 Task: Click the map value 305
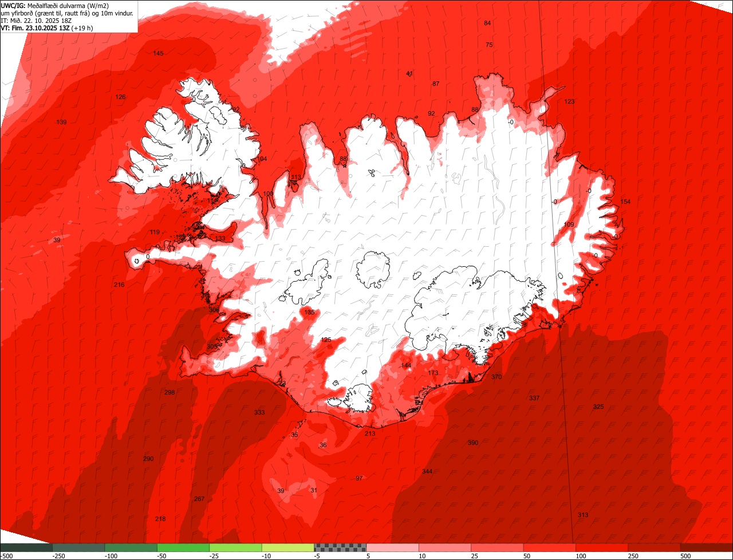point(211,346)
